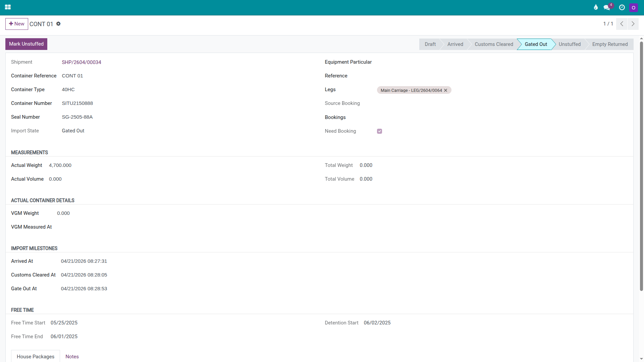644x362 pixels.
Task: Click the New button
Action: 16,24
